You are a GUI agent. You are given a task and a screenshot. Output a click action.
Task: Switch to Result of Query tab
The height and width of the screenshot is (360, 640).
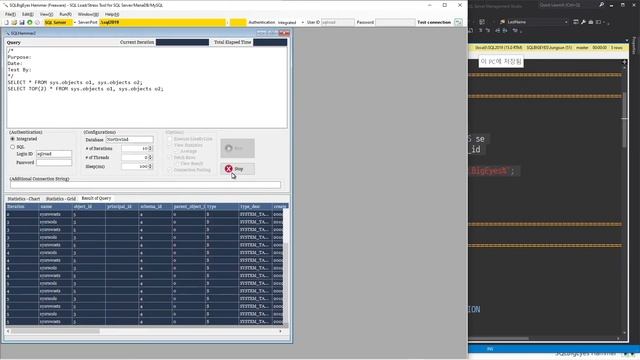96,198
